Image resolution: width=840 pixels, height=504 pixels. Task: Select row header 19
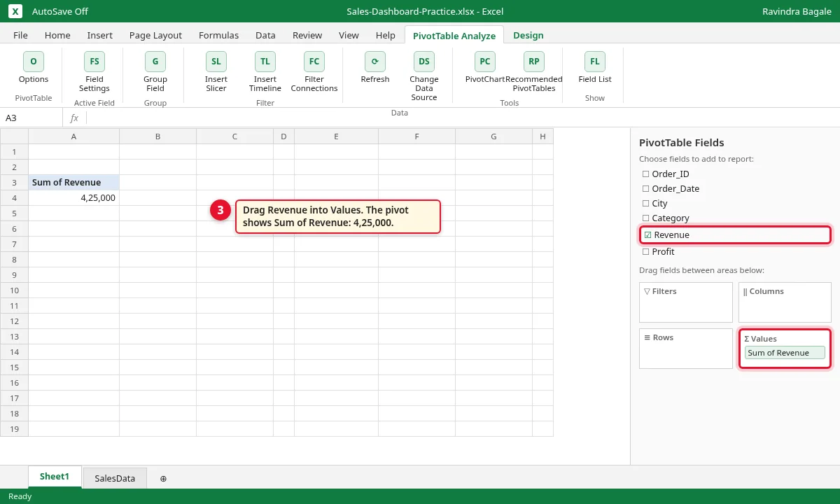[x=14, y=428]
